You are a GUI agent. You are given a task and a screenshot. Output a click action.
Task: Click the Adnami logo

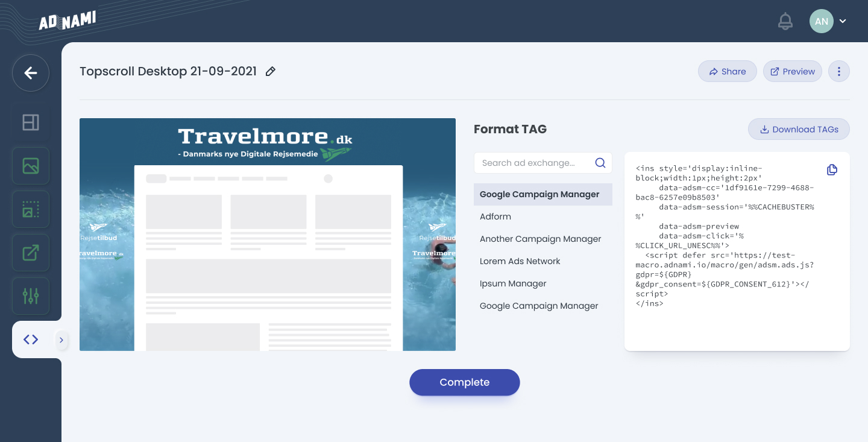[x=68, y=21]
